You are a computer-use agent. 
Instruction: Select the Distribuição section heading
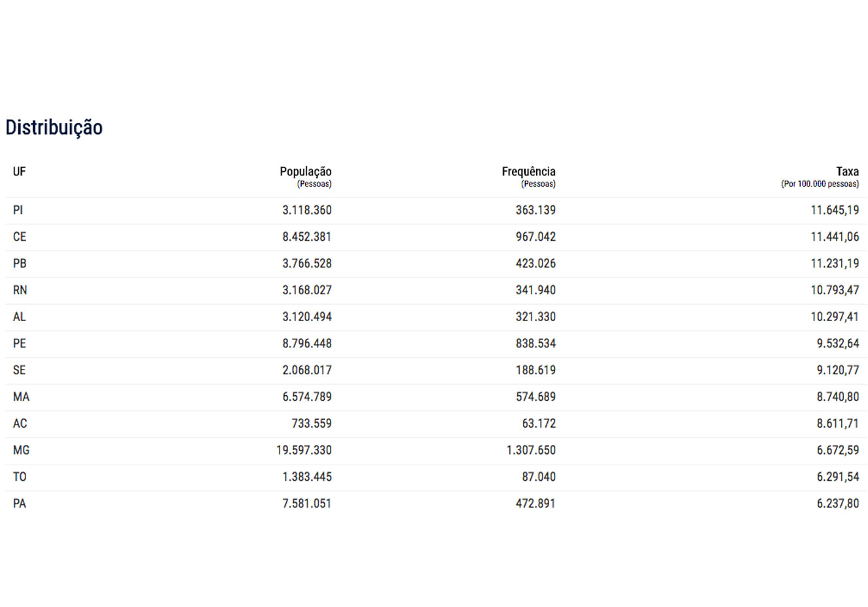(x=54, y=127)
